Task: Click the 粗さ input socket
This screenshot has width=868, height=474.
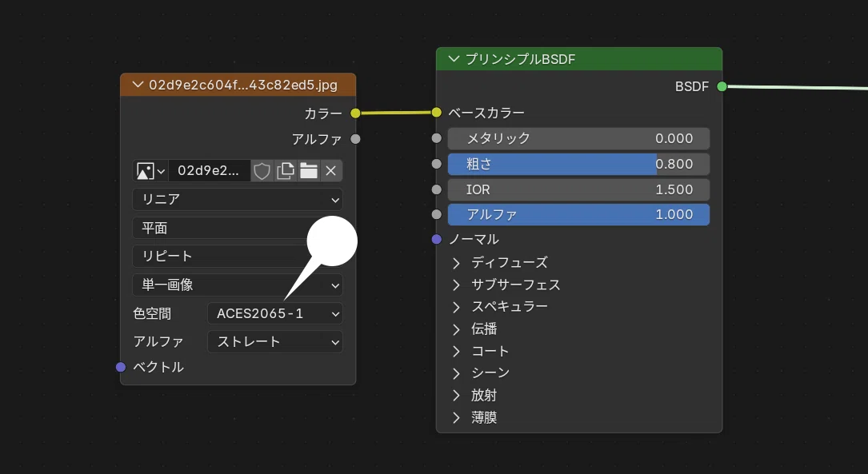Action: click(x=437, y=164)
